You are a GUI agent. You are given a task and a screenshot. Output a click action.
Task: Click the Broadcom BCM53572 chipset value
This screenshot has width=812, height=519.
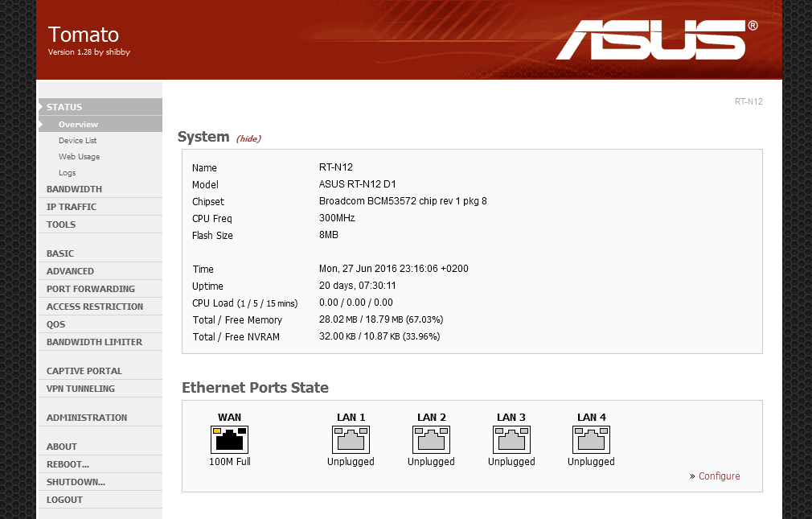click(x=403, y=201)
